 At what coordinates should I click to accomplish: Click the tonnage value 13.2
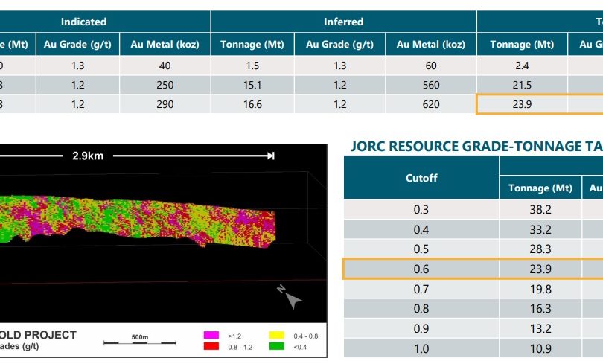coord(540,328)
